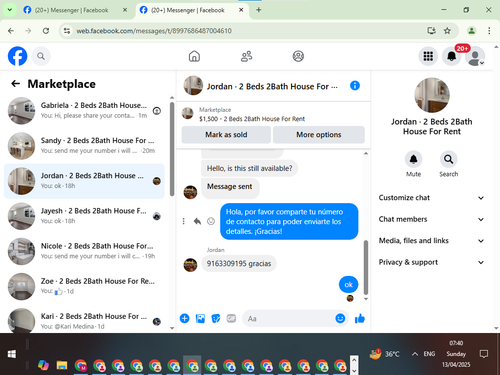Click the address bar URL
The width and height of the screenshot is (500, 375).
point(154,31)
